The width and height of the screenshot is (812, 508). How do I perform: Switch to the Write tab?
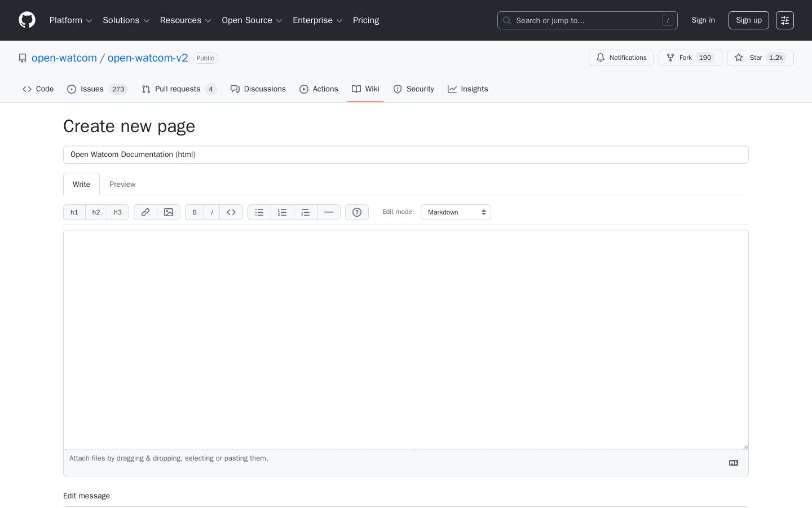(81, 184)
